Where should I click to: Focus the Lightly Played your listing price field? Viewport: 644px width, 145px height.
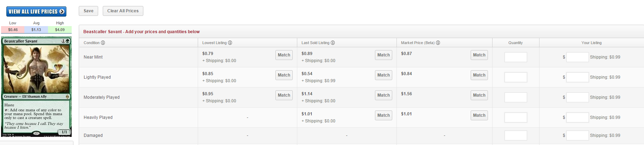click(578, 77)
